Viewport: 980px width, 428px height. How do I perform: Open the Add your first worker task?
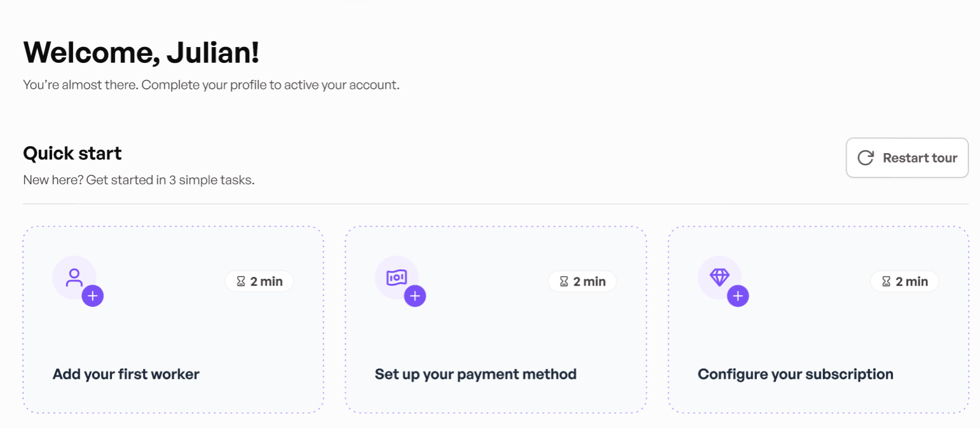pos(174,320)
